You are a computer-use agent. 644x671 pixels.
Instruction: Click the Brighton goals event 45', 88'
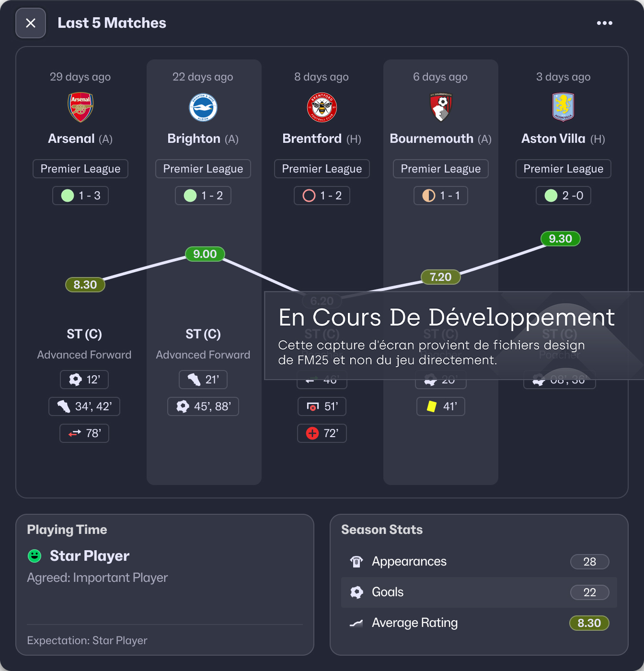tap(203, 406)
